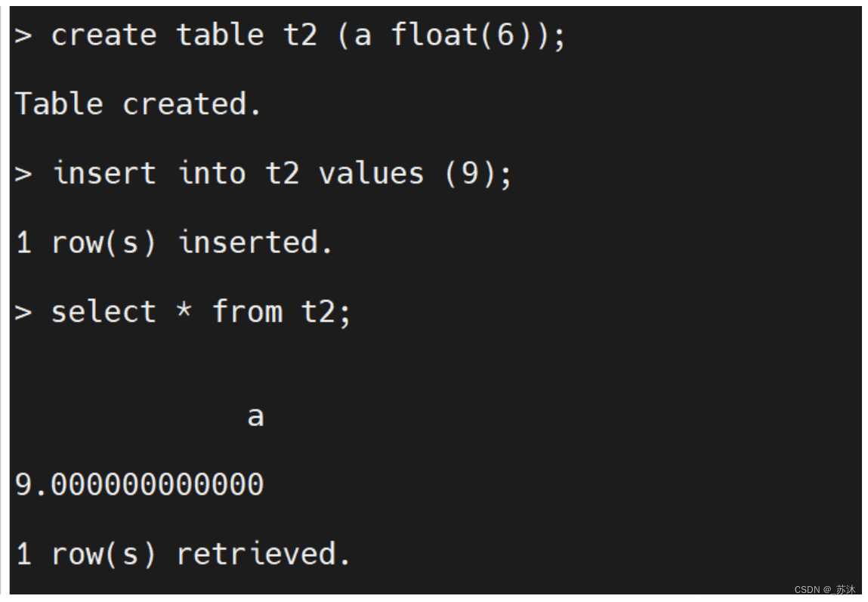Click the '1 row(s) retrieved.' message
This screenshot has width=868, height=602.
click(183, 554)
